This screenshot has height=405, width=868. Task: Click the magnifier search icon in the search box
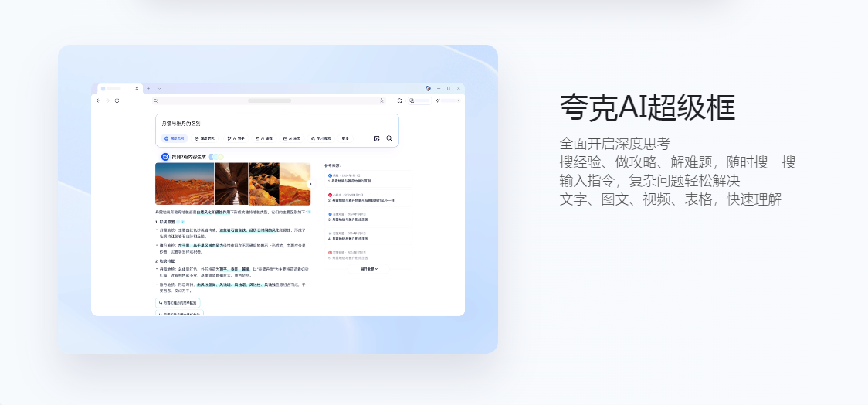coord(389,138)
